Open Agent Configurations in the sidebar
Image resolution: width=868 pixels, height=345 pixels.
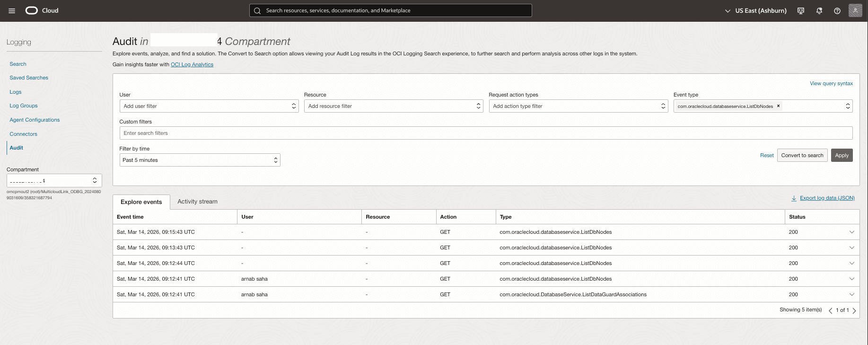(x=35, y=120)
